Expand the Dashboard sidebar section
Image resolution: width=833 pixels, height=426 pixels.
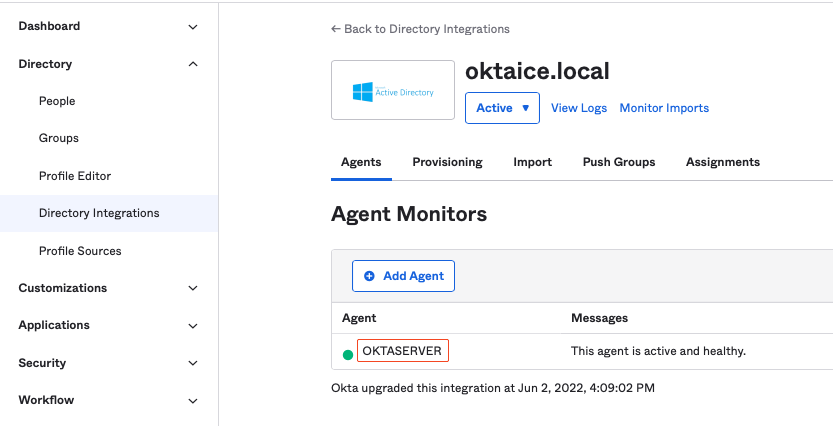click(193, 27)
